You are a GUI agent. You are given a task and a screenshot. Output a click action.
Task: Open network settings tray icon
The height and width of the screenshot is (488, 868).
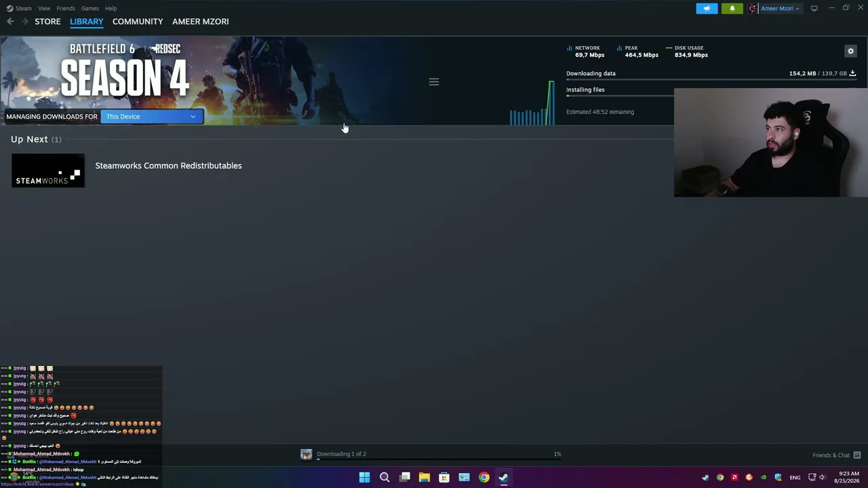coord(812,477)
